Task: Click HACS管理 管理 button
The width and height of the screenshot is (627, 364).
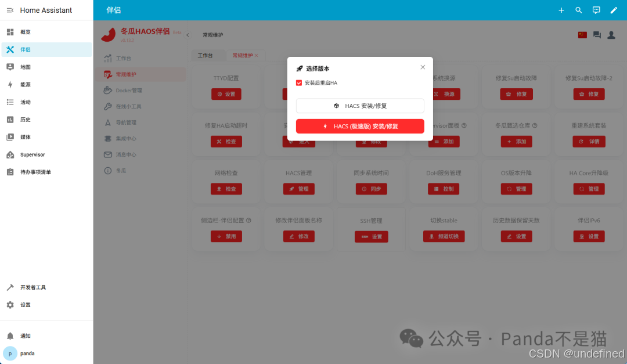Action: click(299, 189)
